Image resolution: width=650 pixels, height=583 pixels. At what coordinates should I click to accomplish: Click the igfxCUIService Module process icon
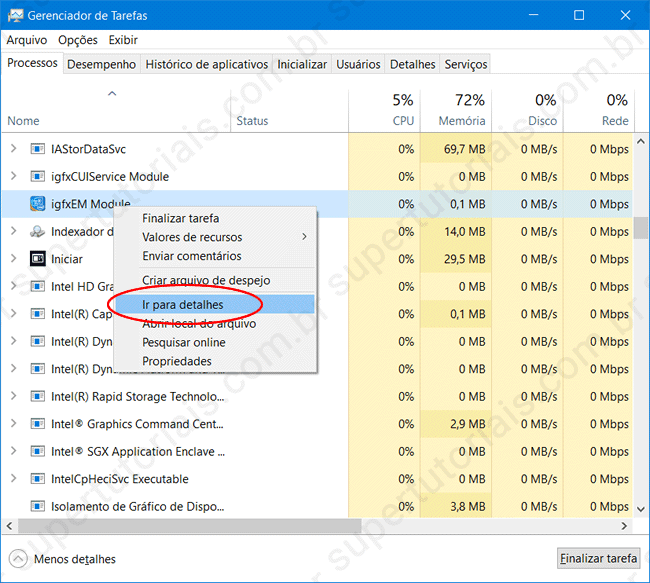[x=37, y=177]
